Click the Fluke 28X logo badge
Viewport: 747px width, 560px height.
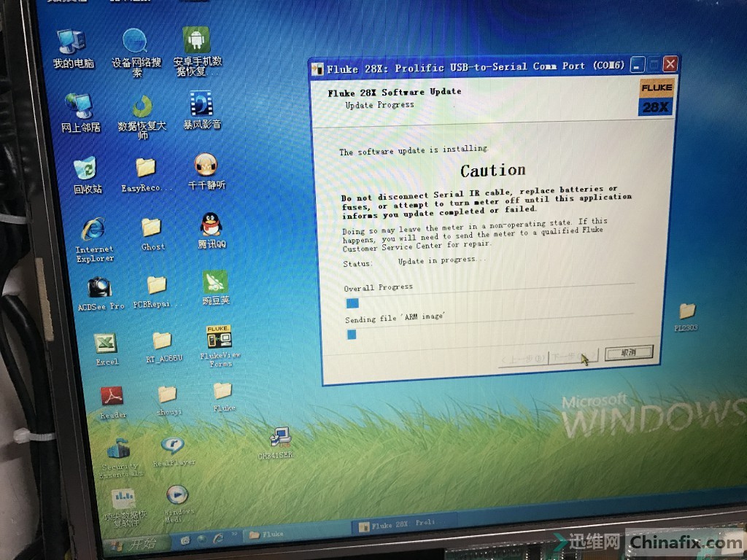[x=656, y=98]
